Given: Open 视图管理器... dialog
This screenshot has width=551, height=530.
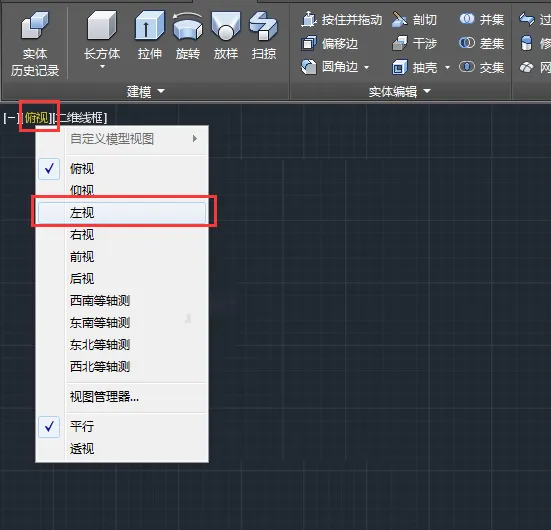Looking at the screenshot, I should tap(122, 397).
